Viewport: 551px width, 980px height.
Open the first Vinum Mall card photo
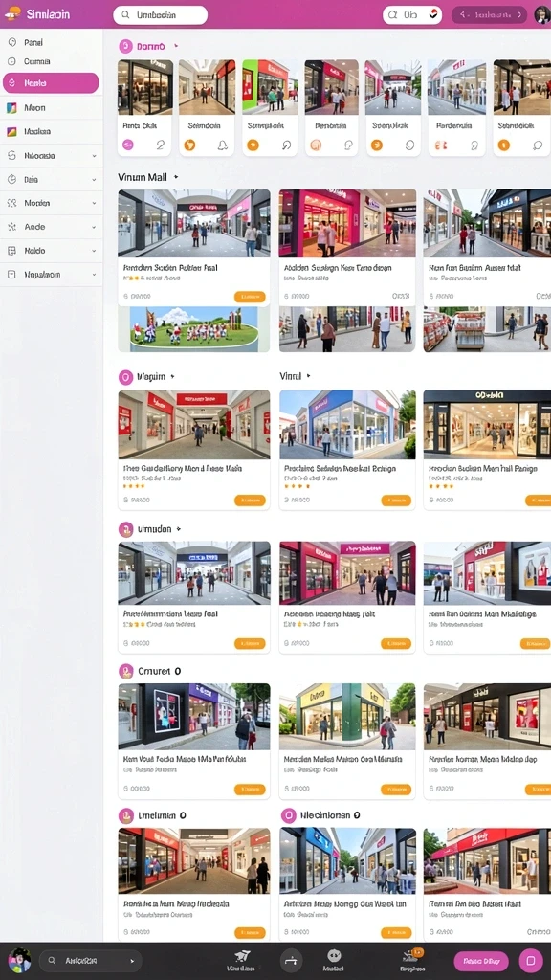click(193, 223)
